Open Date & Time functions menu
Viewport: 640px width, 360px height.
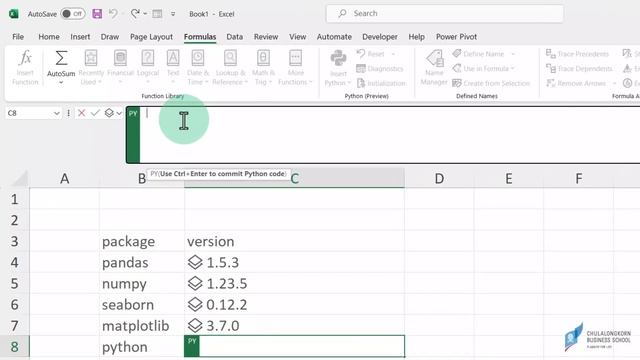(x=198, y=68)
